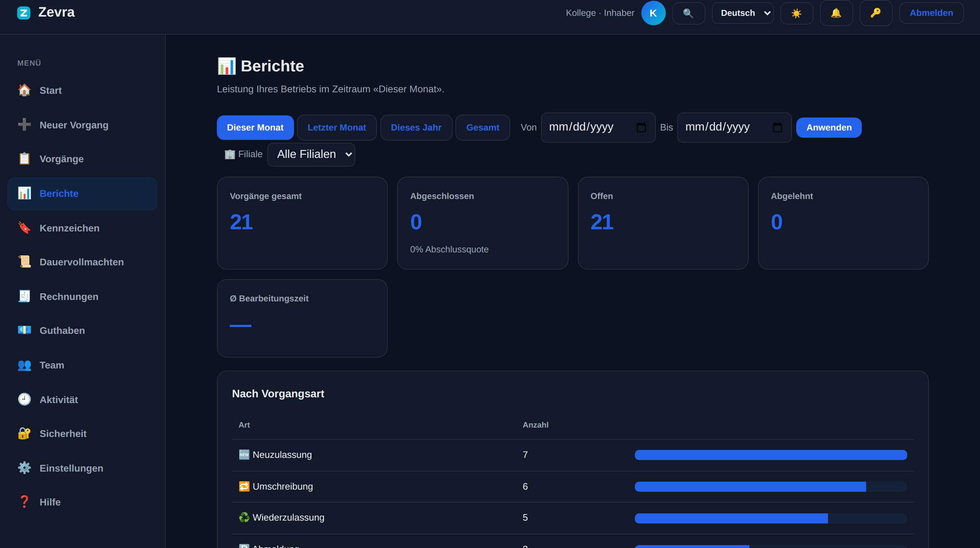Click the Art column header

tap(244, 425)
